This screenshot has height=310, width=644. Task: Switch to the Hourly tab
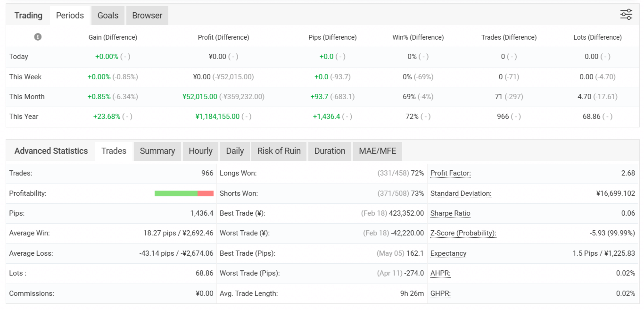tap(200, 151)
